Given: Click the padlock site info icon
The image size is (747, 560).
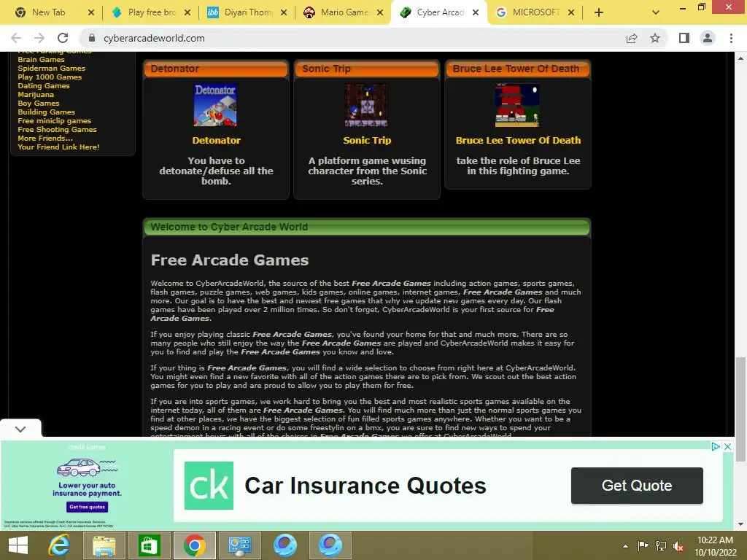Looking at the screenshot, I should pyautogui.click(x=92, y=38).
